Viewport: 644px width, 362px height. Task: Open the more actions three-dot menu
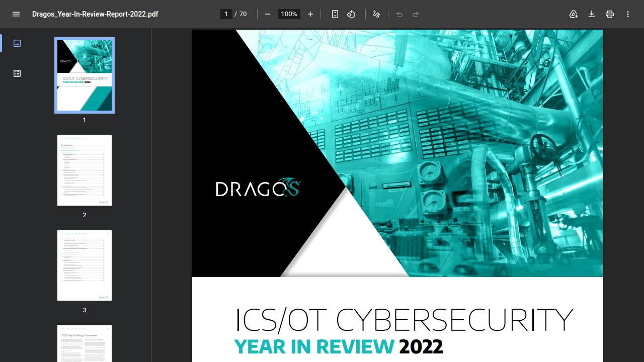(x=628, y=14)
